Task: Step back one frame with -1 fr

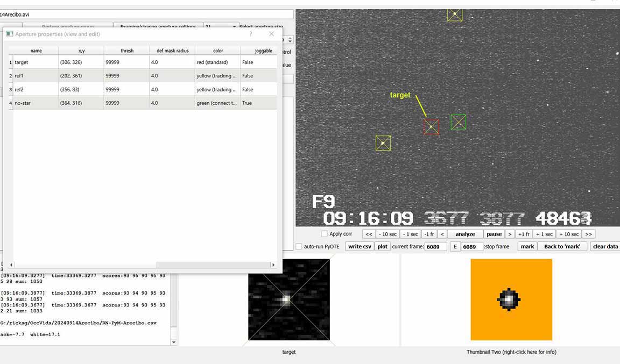Action: (x=429, y=234)
